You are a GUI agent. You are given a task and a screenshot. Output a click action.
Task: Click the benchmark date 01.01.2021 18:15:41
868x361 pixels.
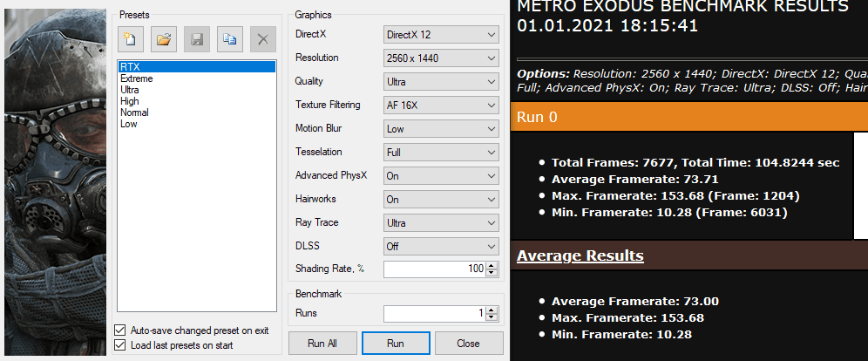click(607, 26)
